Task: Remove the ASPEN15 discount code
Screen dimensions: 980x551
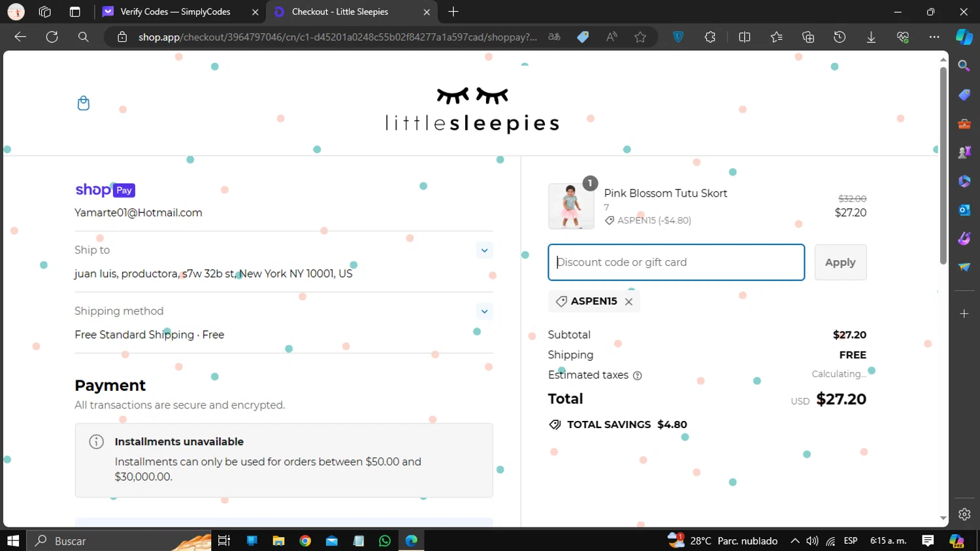Action: (629, 301)
